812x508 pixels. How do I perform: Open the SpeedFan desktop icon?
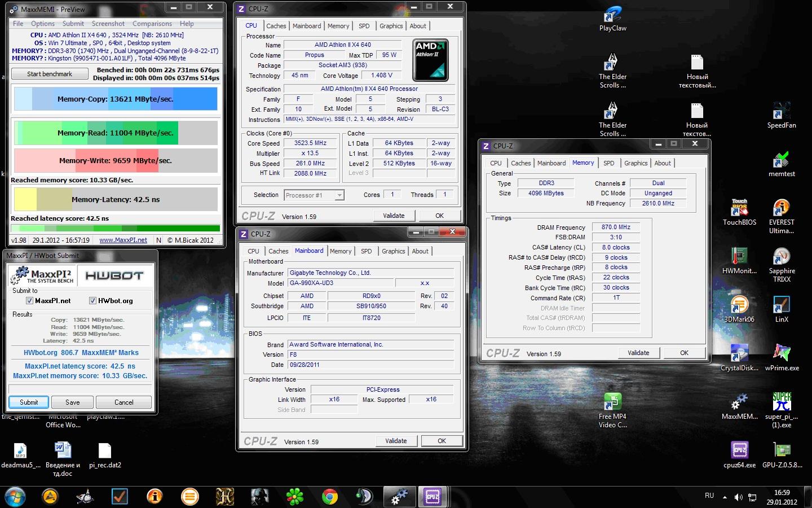(782, 116)
